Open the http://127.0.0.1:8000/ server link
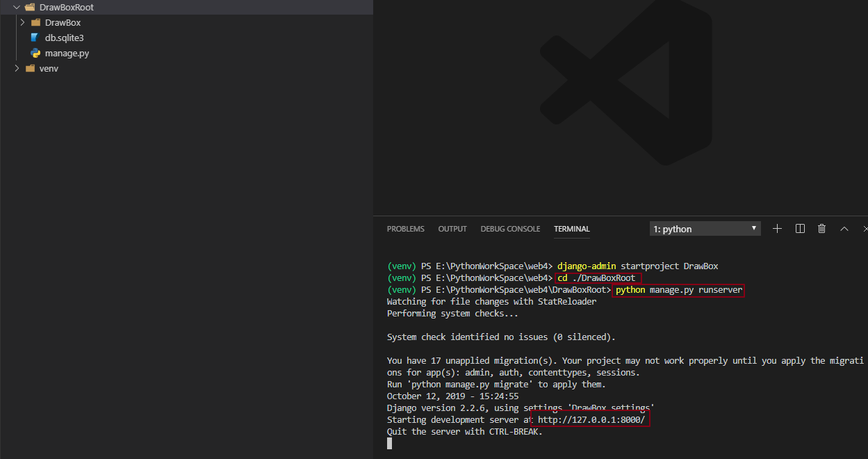The width and height of the screenshot is (868, 459). (591, 420)
